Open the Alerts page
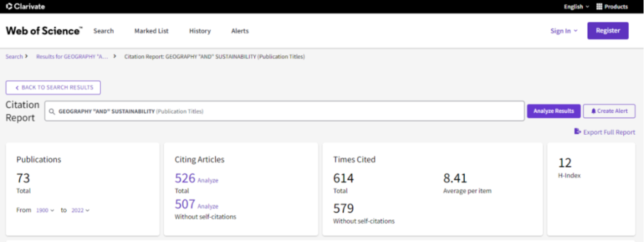644x242 pixels. 240,31
